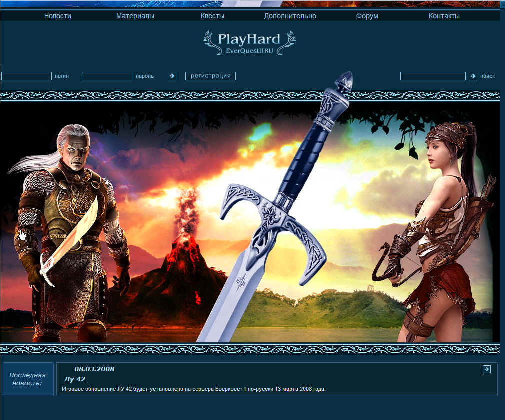Click the right wing ornament beside PlayHard logo
The image size is (505, 420).
tap(288, 42)
